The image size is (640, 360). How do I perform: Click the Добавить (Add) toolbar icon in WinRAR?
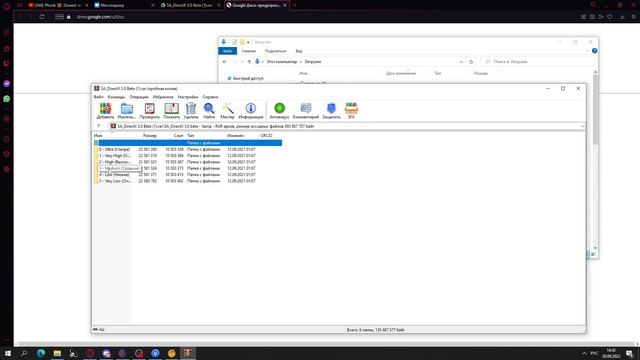pyautogui.click(x=105, y=111)
